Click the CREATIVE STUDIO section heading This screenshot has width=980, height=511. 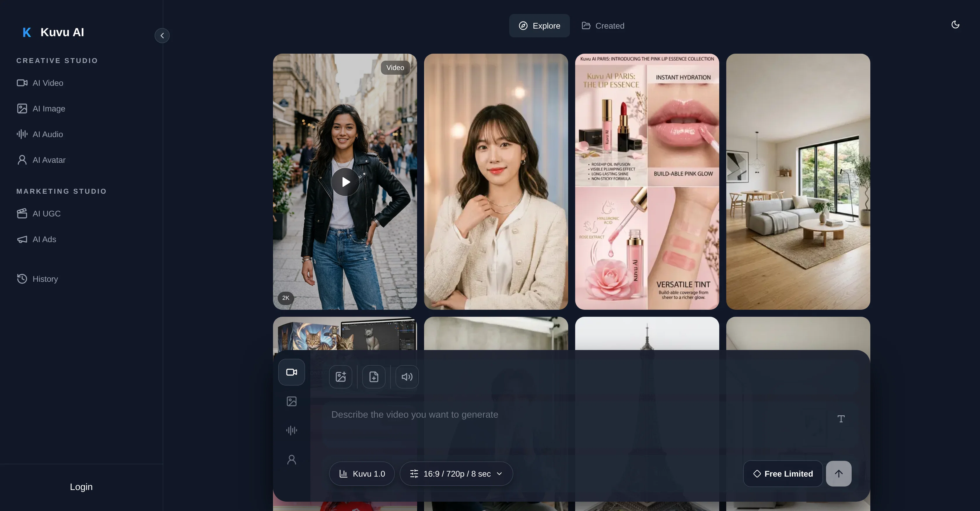(57, 60)
